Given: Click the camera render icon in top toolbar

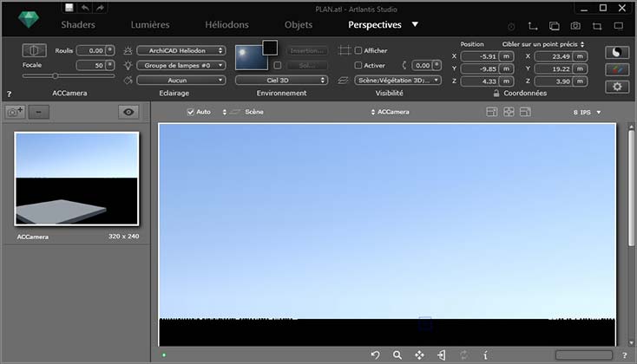Looking at the screenshot, I should tap(575, 26).
